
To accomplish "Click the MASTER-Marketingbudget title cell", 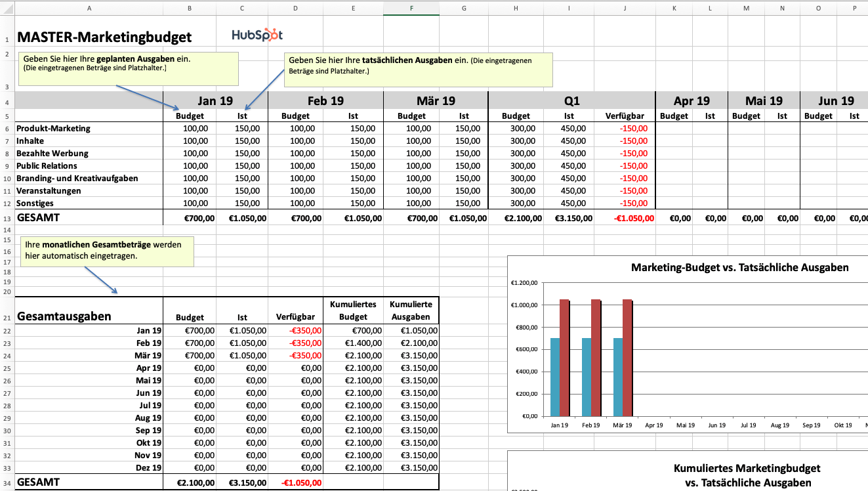I will point(104,37).
